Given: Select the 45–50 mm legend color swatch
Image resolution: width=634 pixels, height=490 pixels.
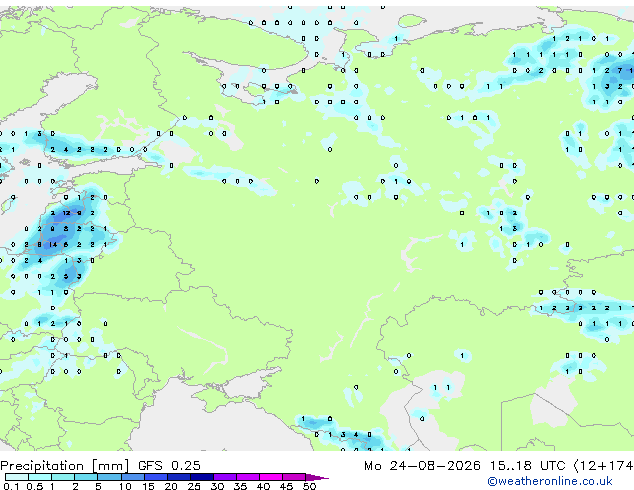Looking at the screenshot, I should (294, 477).
